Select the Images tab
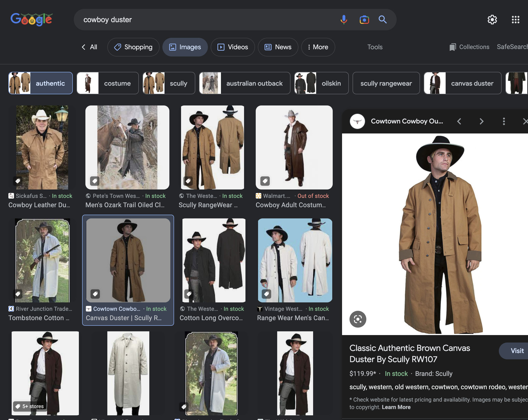Screen dimensions: 528x420 pyautogui.click(x=185, y=47)
